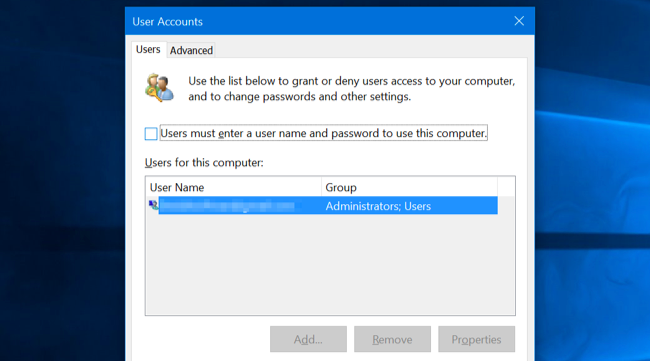Click the user account icon in the list row

click(153, 205)
